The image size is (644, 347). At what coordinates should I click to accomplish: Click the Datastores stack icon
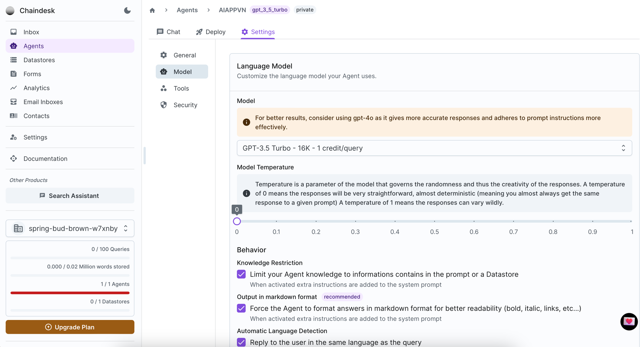tap(14, 60)
